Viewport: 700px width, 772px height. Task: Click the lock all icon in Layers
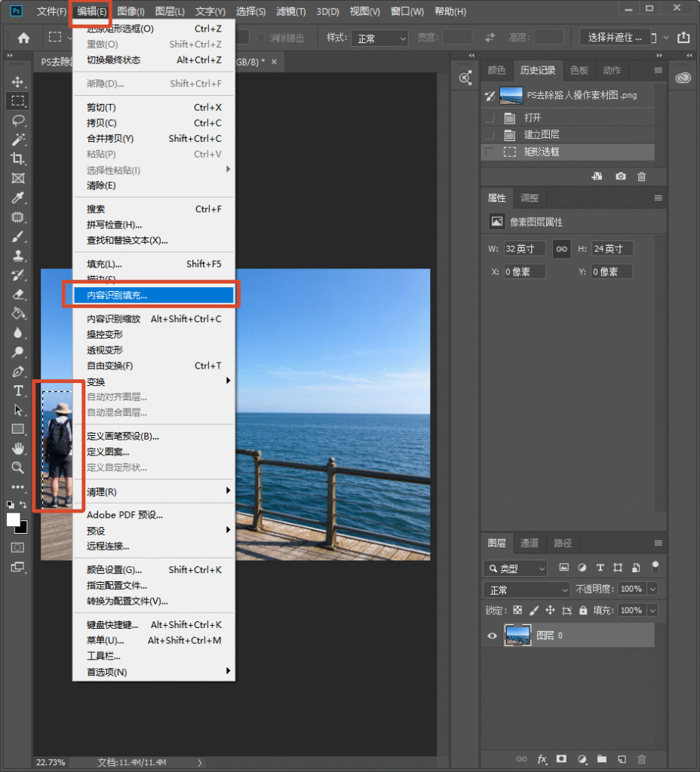click(583, 611)
